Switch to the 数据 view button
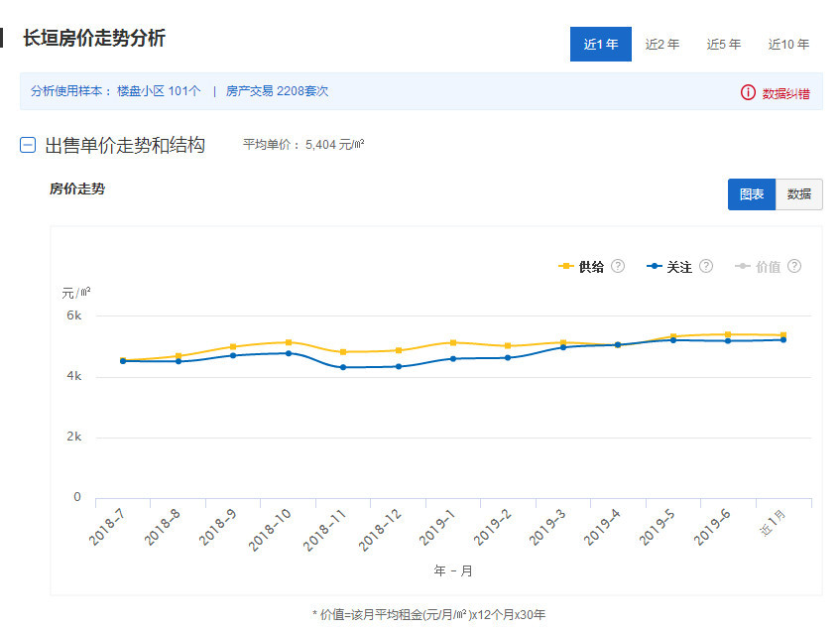The height and width of the screenshot is (630, 840). click(798, 193)
